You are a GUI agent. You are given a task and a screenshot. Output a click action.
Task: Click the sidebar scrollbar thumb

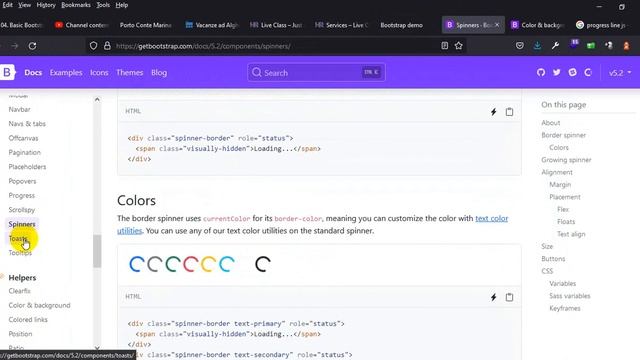tap(97, 251)
